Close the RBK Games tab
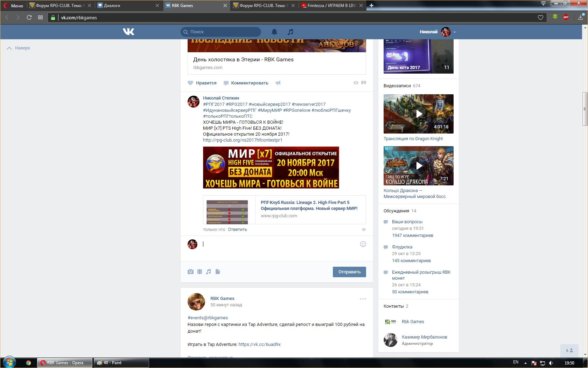Image resolution: width=588 pixels, height=368 pixels. click(x=225, y=6)
